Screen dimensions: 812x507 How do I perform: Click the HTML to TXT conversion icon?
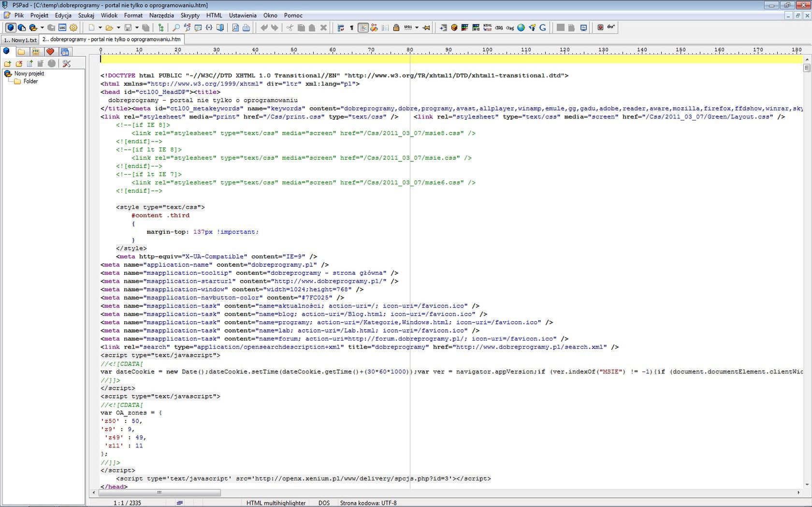[x=488, y=28]
